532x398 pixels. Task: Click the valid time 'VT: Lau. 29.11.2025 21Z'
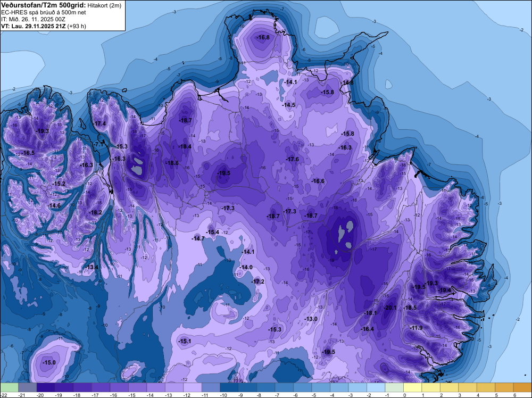(34, 26)
